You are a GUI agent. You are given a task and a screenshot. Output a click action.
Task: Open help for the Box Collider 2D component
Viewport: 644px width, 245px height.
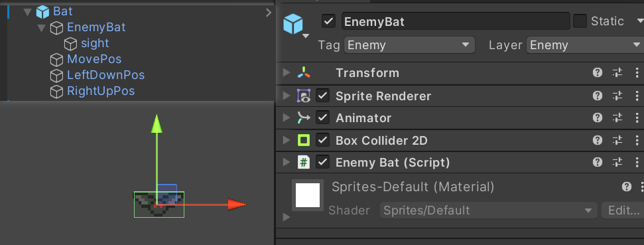point(597,141)
